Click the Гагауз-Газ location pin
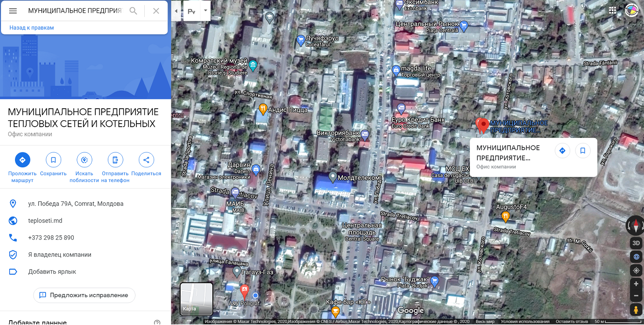 [x=237, y=272]
